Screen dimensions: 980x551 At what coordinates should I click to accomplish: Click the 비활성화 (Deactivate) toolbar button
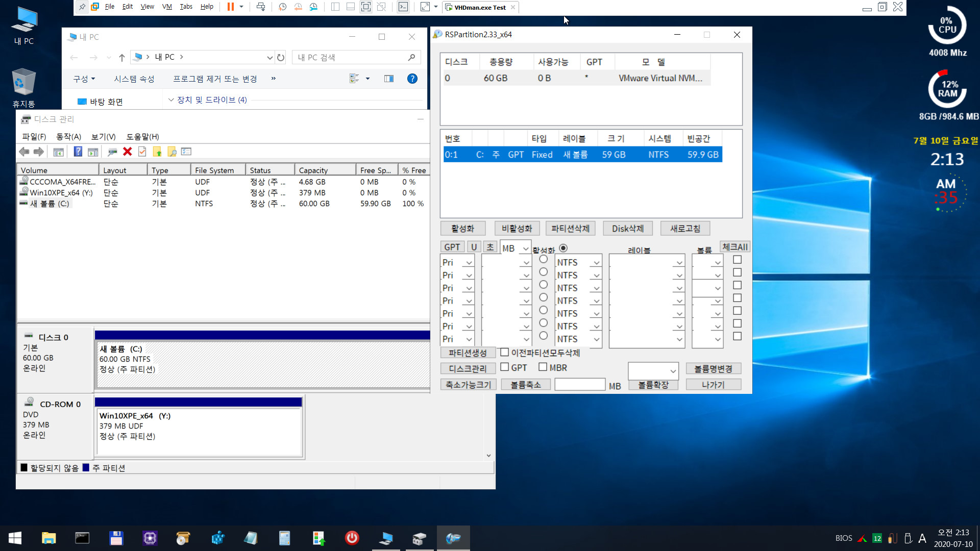coord(518,228)
